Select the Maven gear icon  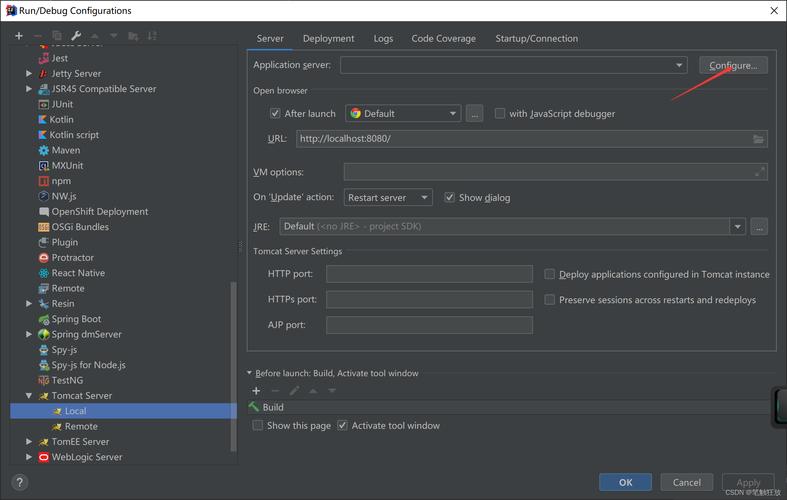point(44,150)
